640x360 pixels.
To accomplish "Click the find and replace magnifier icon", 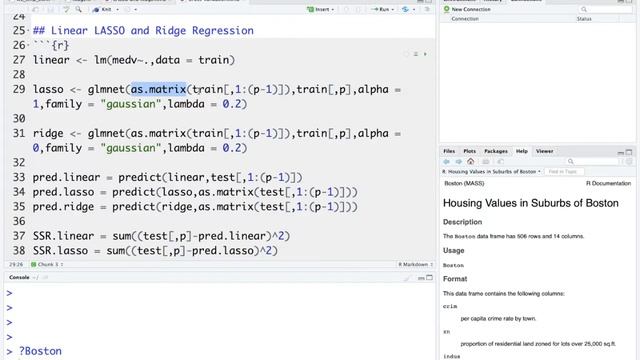I will [x=78, y=9].
